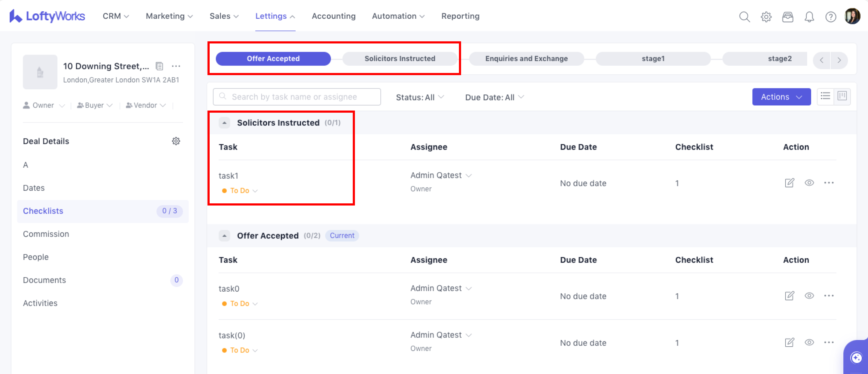Viewport: 868px width, 374px height.
Task: Open the global search icon
Action: click(x=744, y=17)
